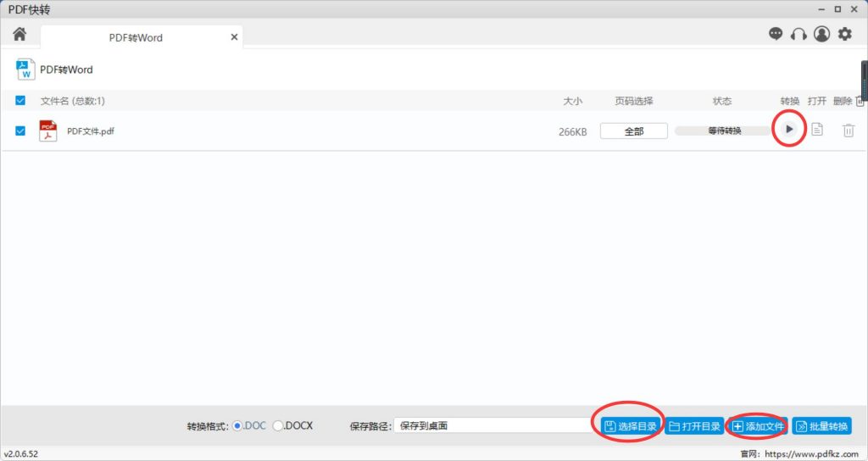Open the https://www.pdfkz.com website link

click(811, 454)
